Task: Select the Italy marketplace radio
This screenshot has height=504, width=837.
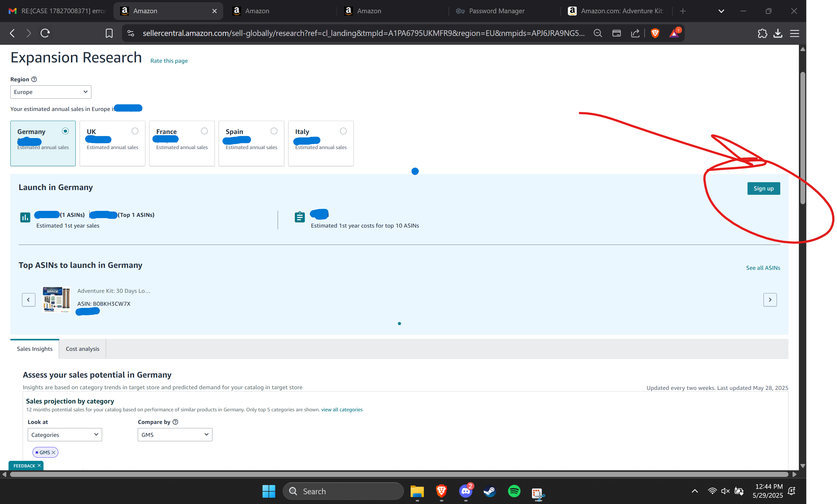Action: pos(343,131)
